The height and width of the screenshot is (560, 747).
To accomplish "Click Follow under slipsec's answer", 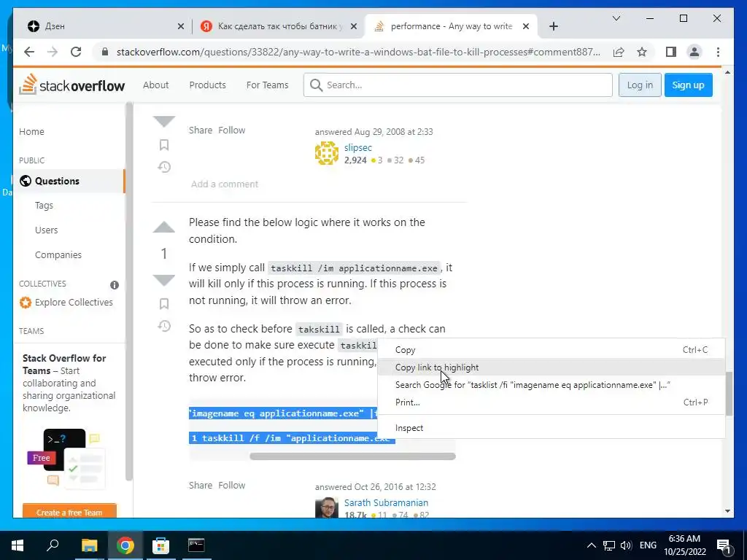I will pyautogui.click(x=231, y=130).
